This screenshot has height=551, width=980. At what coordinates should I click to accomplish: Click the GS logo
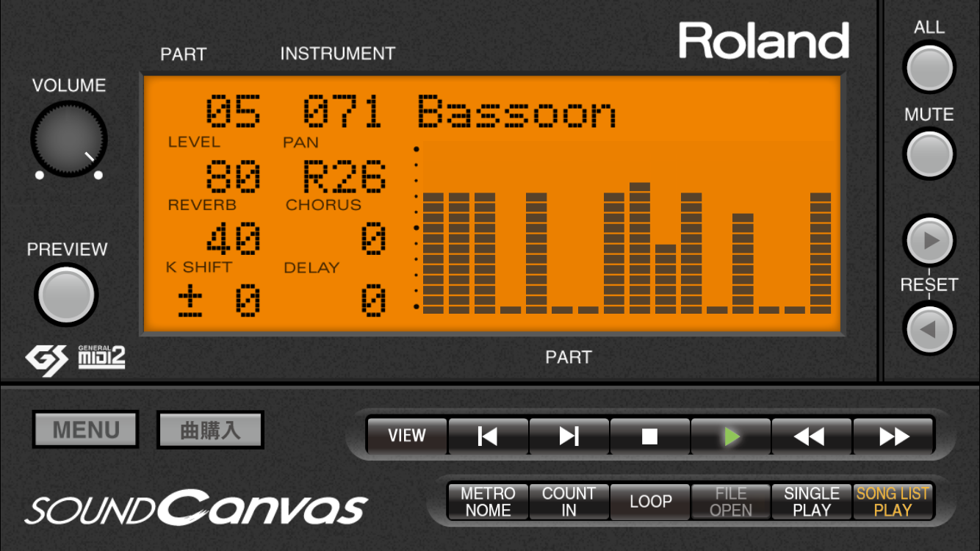click(x=47, y=360)
